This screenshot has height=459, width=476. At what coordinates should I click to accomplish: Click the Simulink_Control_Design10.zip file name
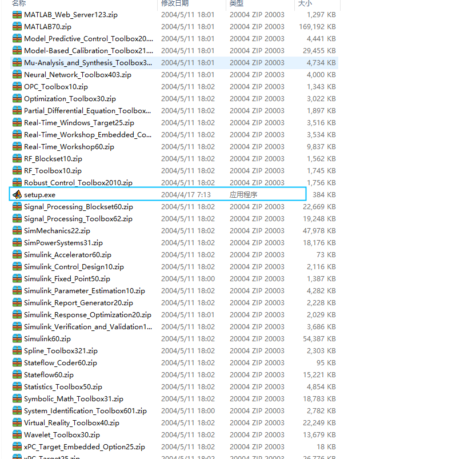click(x=74, y=267)
